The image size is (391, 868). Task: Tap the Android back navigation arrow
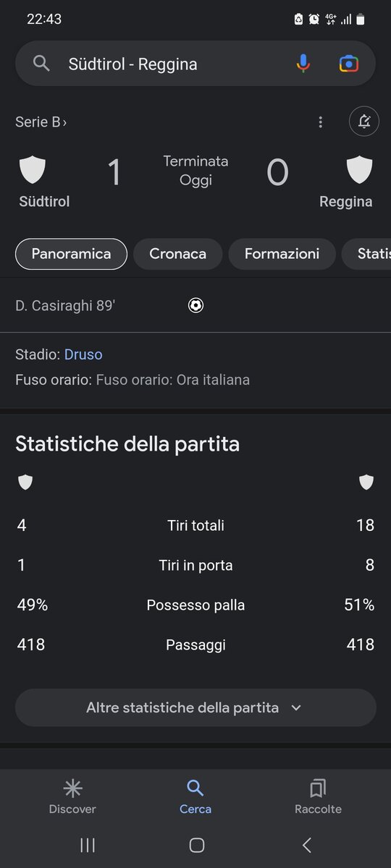[x=307, y=845]
